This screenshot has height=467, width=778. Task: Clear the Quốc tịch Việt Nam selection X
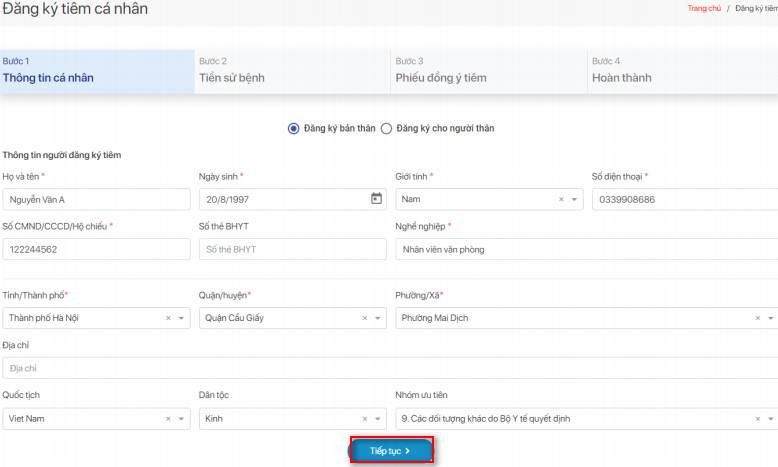[x=168, y=419]
